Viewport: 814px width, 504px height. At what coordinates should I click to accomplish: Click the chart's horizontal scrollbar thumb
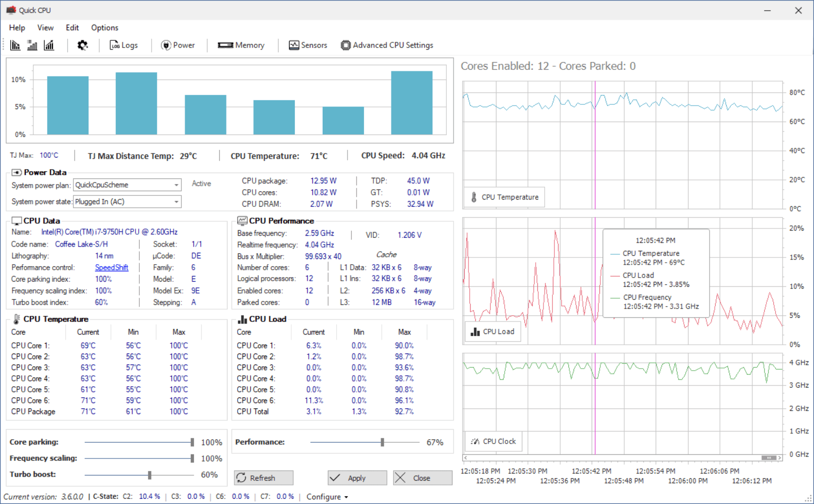pos(768,458)
